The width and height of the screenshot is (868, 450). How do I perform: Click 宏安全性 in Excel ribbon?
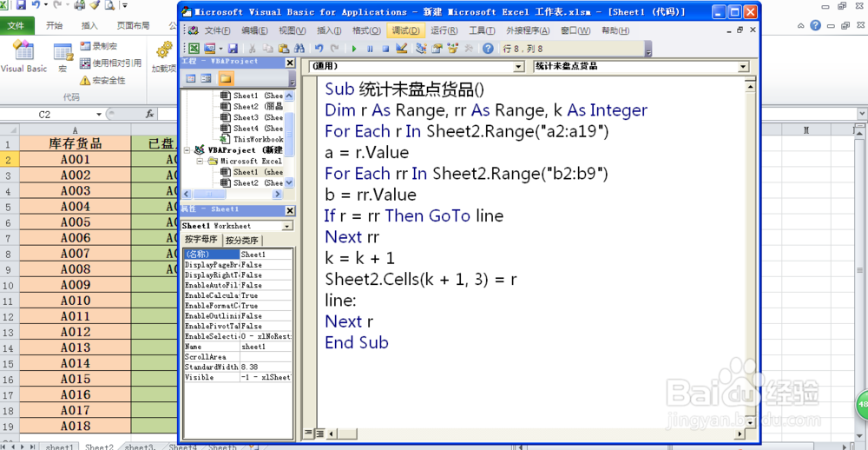click(x=103, y=80)
